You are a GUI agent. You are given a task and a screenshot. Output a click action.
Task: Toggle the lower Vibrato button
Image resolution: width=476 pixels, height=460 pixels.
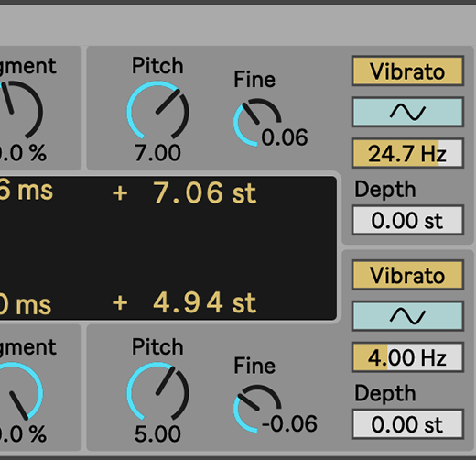pyautogui.click(x=407, y=275)
